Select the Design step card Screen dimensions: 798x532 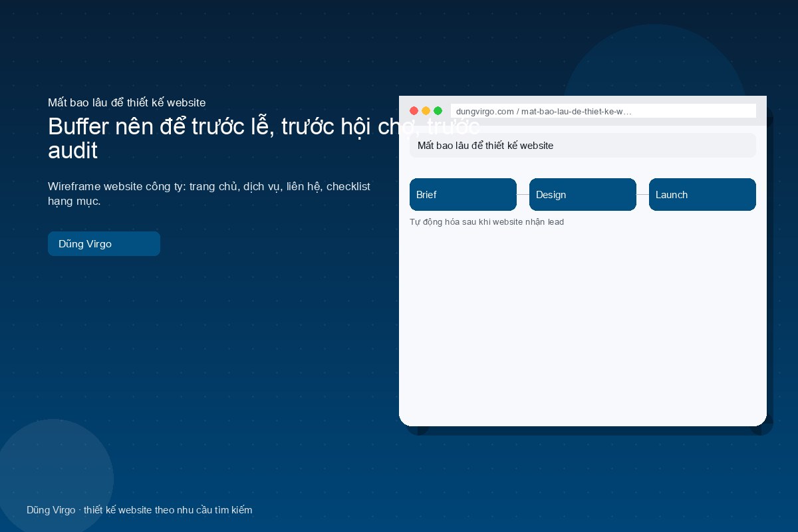[583, 194]
